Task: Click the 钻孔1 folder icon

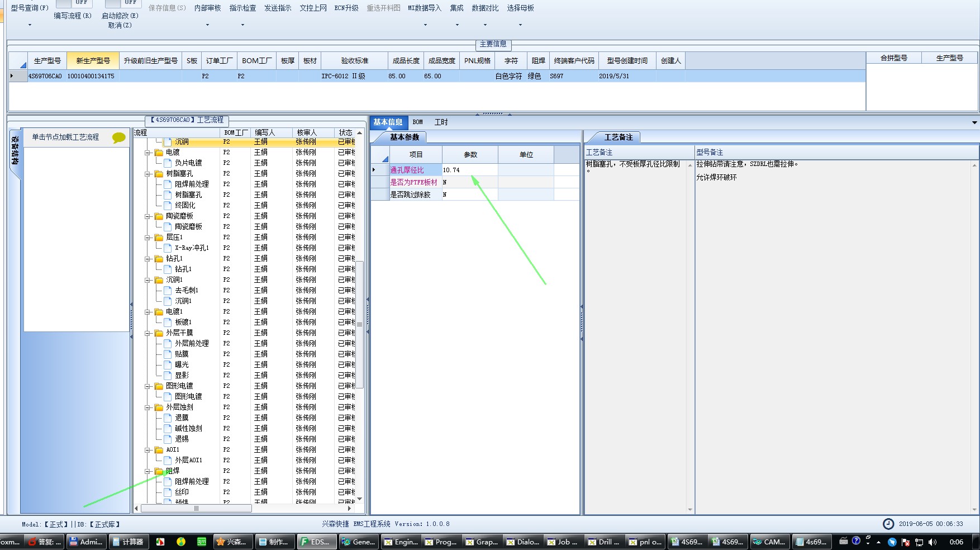Action: tap(159, 259)
